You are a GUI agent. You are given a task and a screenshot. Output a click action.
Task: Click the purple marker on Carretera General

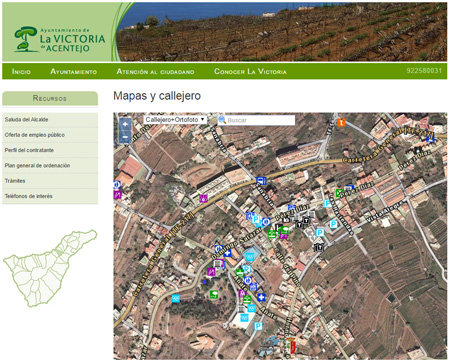pyautogui.click(x=203, y=199)
